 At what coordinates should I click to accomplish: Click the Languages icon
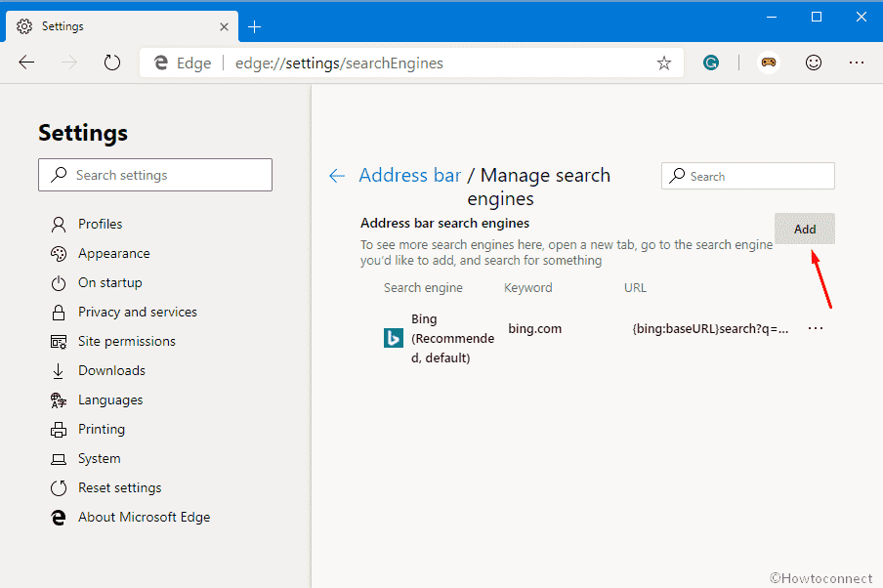[59, 399]
